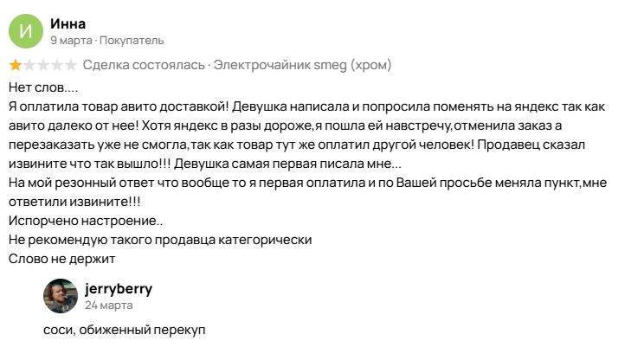Open the Электрочайник smeg (хром) item
Viewport: 644px width, 354px height.
(302, 65)
